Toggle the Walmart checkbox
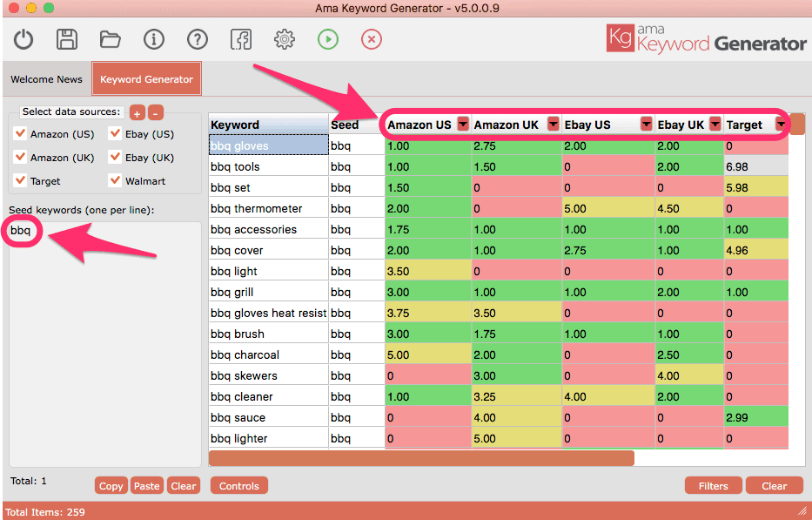The width and height of the screenshot is (812, 520). click(x=115, y=180)
